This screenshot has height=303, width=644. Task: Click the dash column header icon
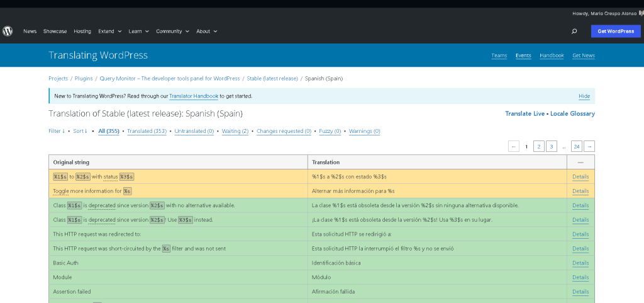(580, 162)
